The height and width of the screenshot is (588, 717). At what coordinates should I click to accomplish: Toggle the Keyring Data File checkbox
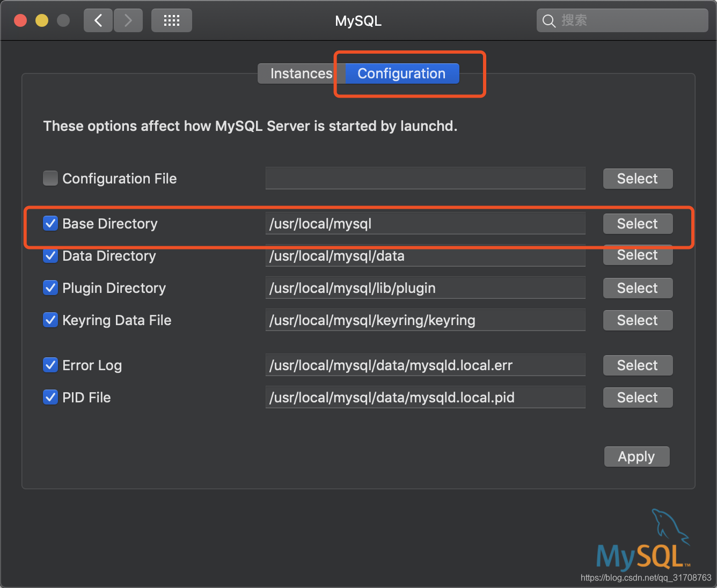(x=50, y=320)
